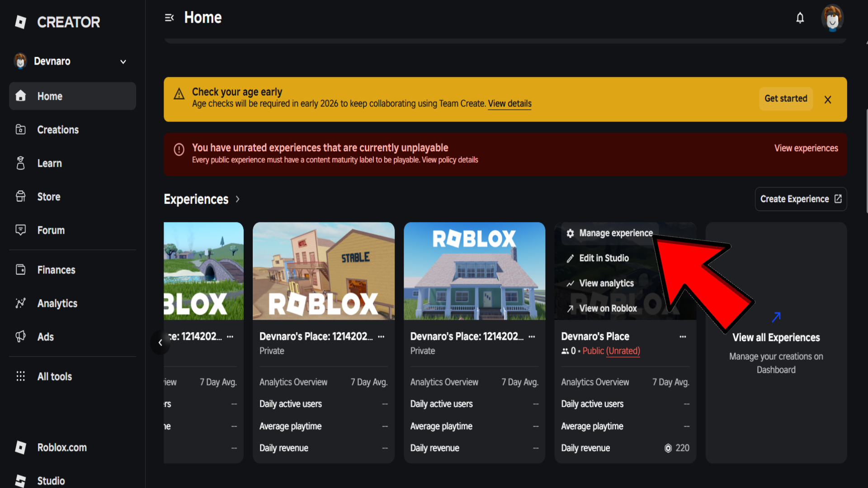The width and height of the screenshot is (868, 488).
Task: Open the Store section
Action: 48,197
